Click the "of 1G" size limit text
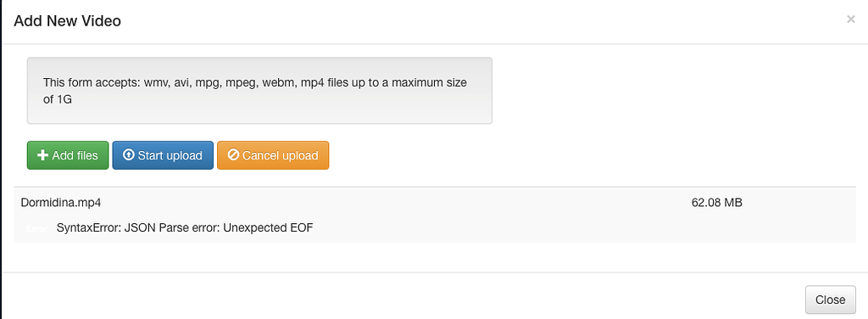 (58, 100)
